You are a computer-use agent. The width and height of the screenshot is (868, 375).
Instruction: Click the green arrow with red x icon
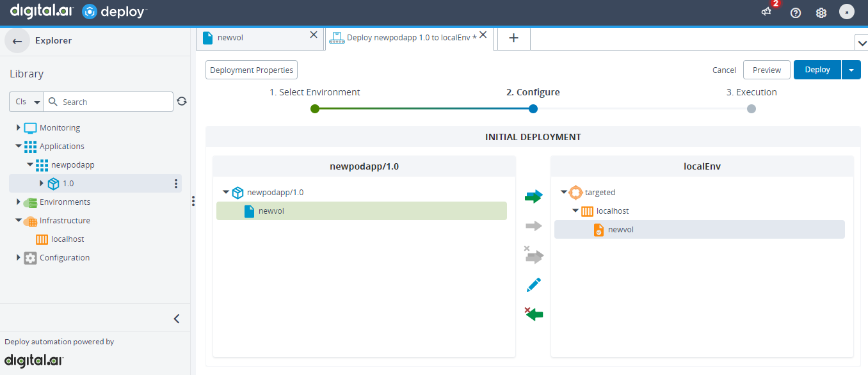coord(533,314)
